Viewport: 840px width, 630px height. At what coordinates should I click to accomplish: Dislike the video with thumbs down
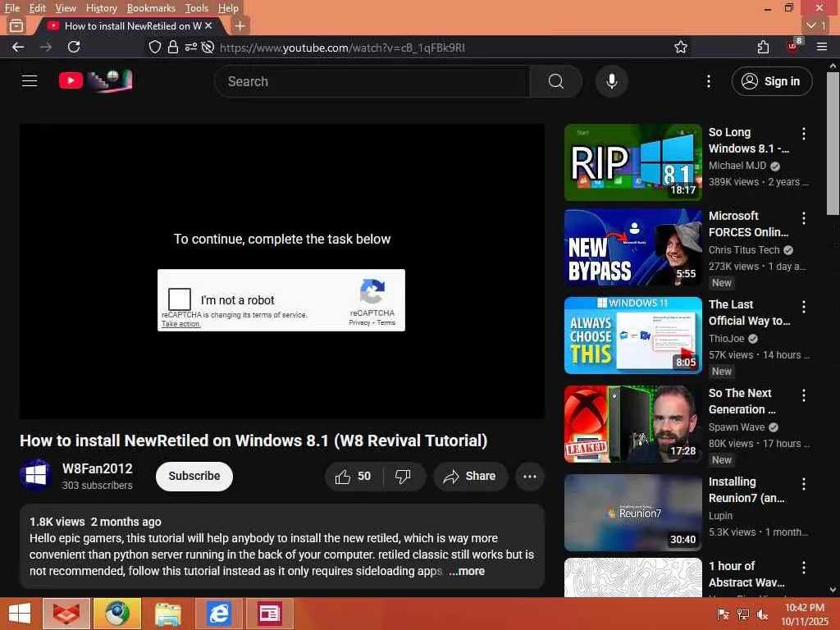[x=403, y=477]
